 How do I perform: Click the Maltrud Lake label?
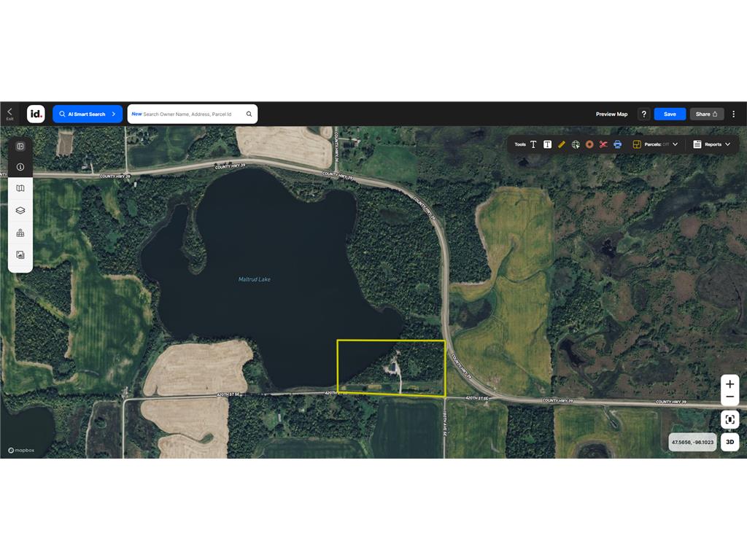(x=255, y=279)
